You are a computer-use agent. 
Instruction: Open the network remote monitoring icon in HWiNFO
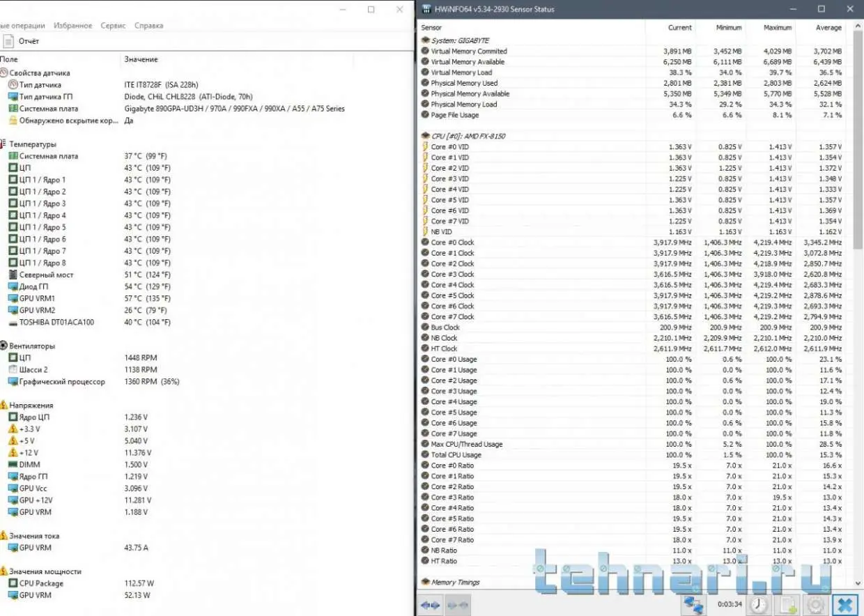[693, 604]
